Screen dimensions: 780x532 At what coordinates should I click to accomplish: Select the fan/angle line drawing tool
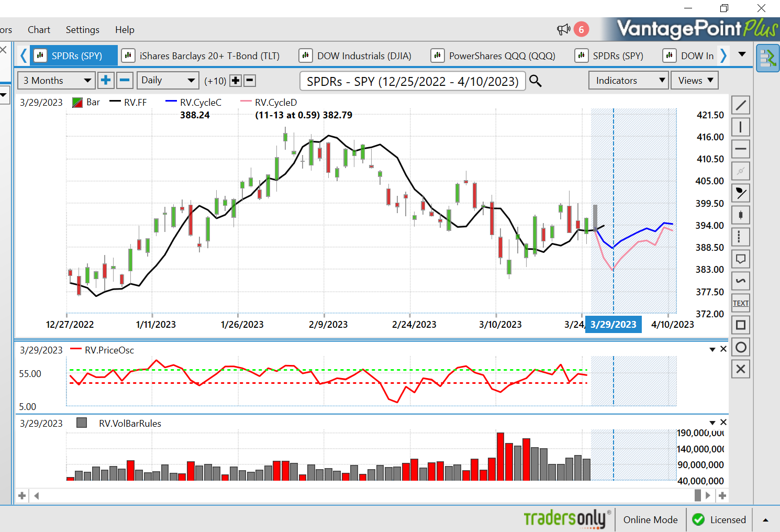tap(740, 193)
